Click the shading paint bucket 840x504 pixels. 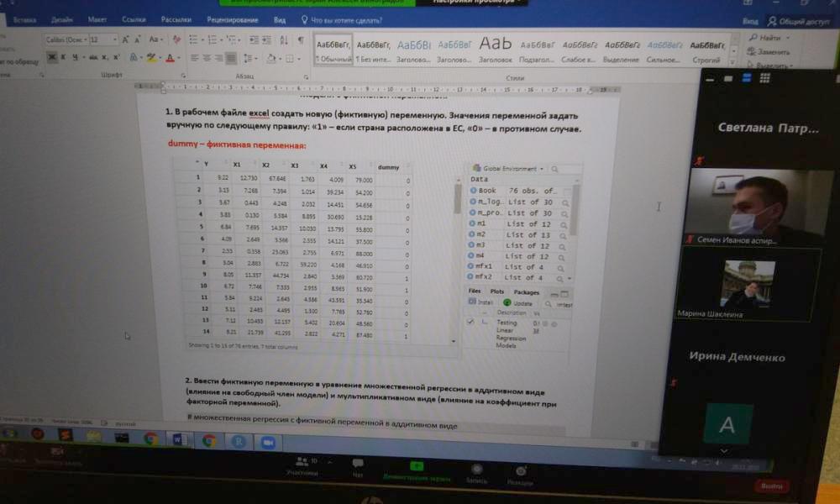271,59
